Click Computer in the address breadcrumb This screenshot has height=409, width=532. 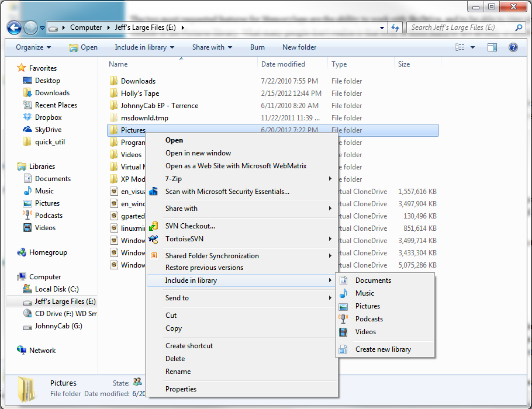click(x=86, y=27)
